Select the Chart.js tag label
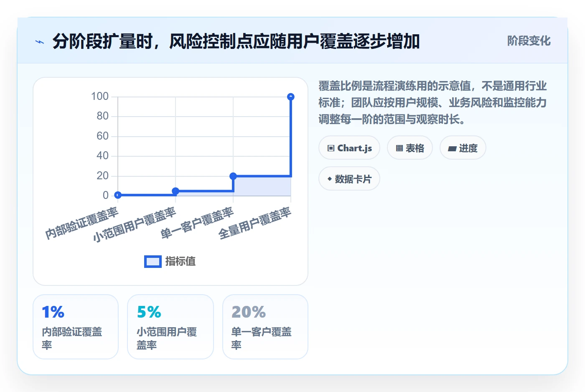 click(355, 148)
